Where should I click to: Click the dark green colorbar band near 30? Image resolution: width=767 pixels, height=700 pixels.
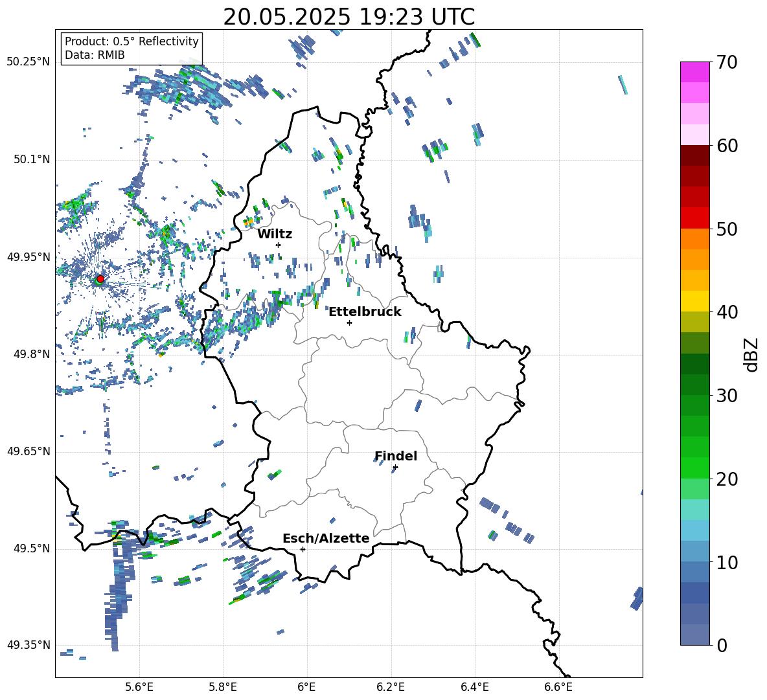(x=694, y=384)
